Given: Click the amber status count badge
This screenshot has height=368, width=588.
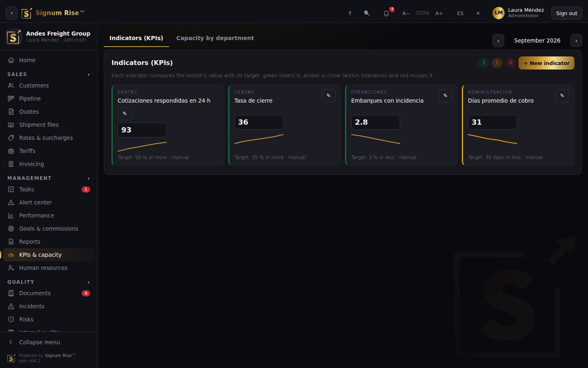Looking at the screenshot, I should pos(497,63).
